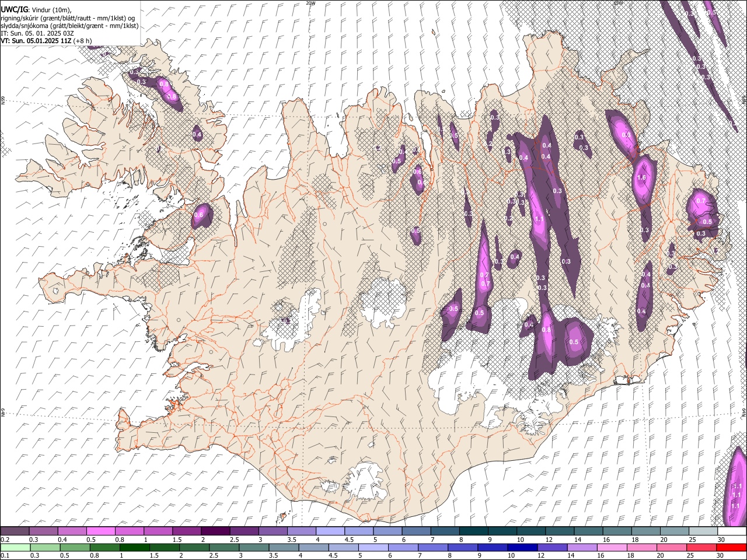Image resolution: width=747 pixels, height=560 pixels.
Task: Click the '4.5' label on the snow legend row
Action: [349, 540]
